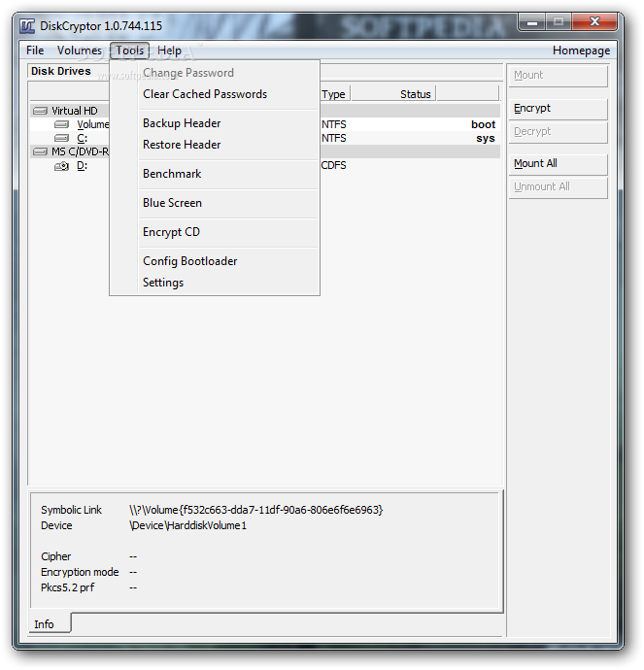Minimize the DiskCryptor window
This screenshot has width=644, height=670.
click(x=532, y=22)
